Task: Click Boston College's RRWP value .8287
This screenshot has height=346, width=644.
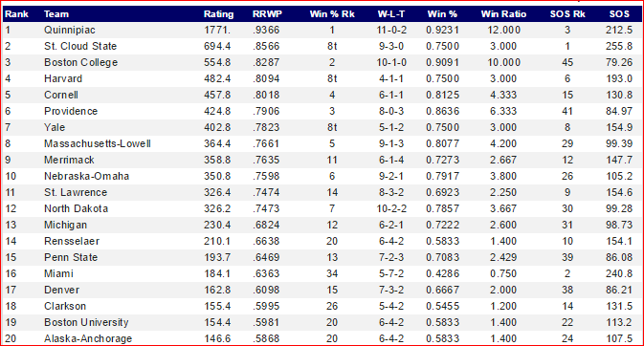Action: (266, 62)
